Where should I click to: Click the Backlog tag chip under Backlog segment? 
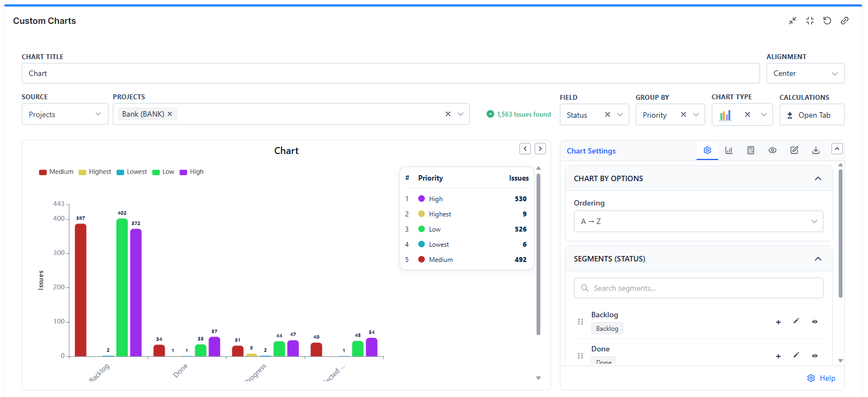coord(607,329)
